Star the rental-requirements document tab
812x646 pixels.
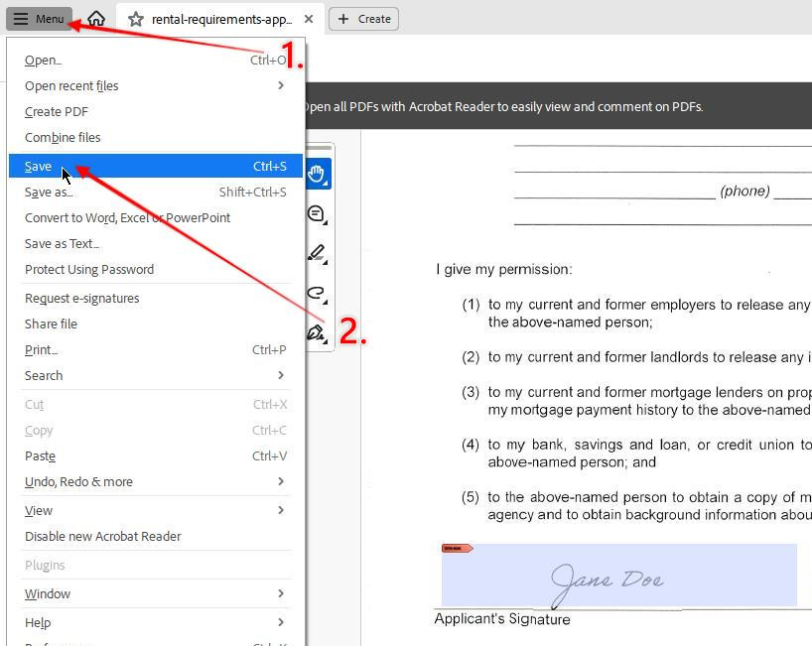tap(136, 20)
